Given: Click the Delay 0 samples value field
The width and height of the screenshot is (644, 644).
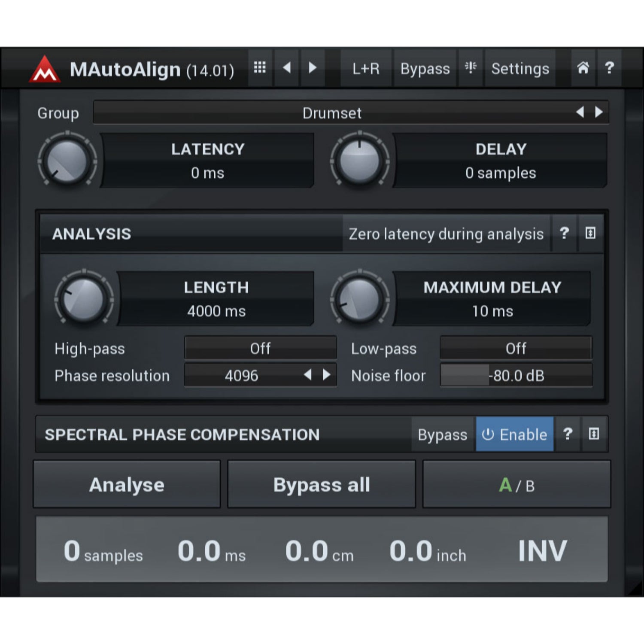Looking at the screenshot, I should coord(500,161).
